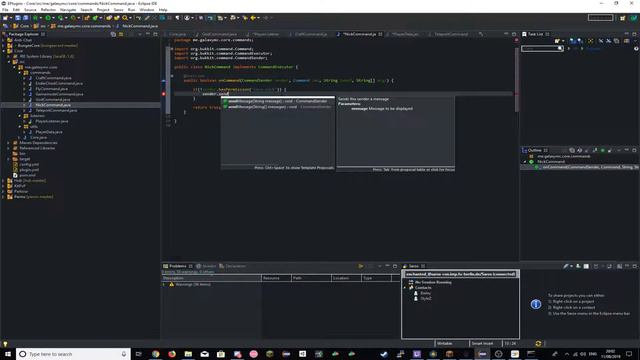Screen dimensions: 640x360
Task: Collapse the commands package node
Action: pos(20,73)
